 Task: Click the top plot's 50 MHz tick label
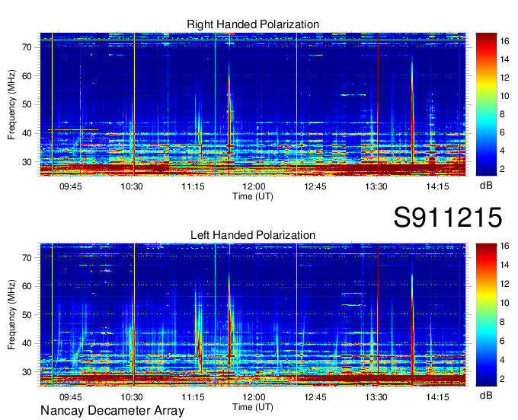pyautogui.click(x=27, y=105)
